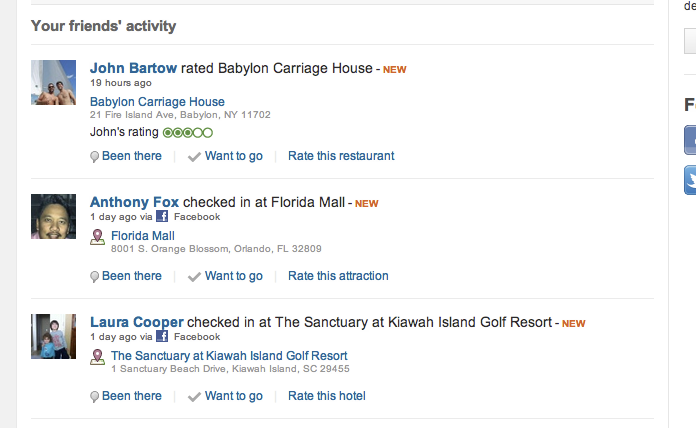Click Laura Cooper's profile thumbnail
Viewport: 696px width, 428px height.
tap(53, 336)
